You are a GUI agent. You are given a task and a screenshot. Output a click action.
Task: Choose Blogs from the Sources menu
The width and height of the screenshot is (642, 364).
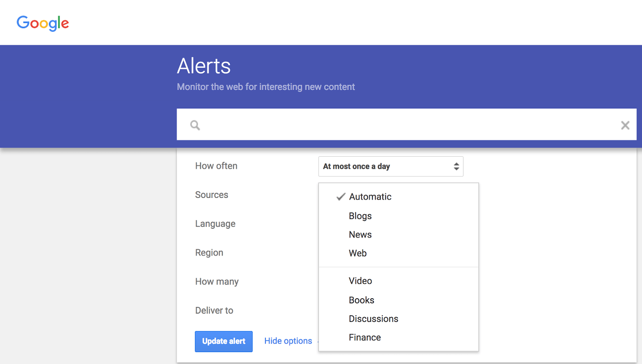coord(360,216)
